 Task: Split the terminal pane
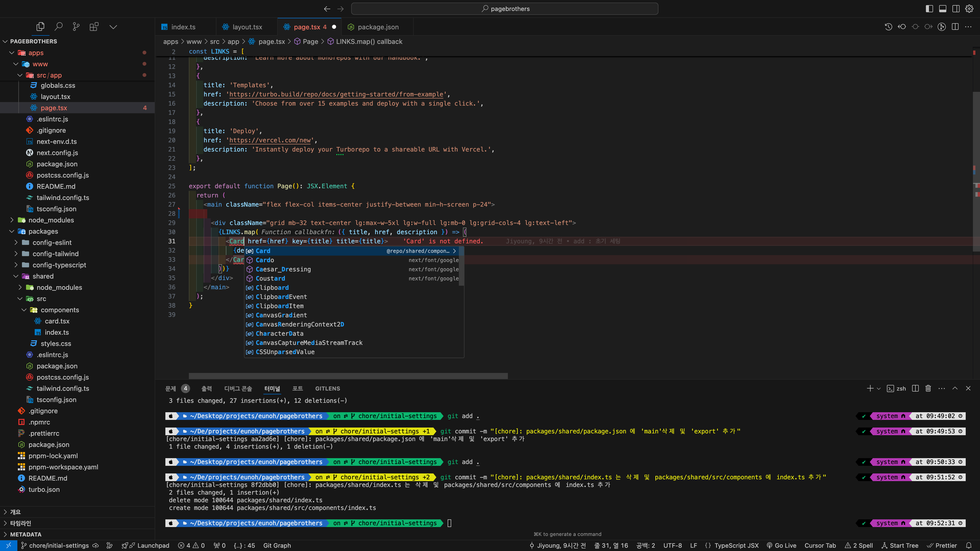click(915, 388)
